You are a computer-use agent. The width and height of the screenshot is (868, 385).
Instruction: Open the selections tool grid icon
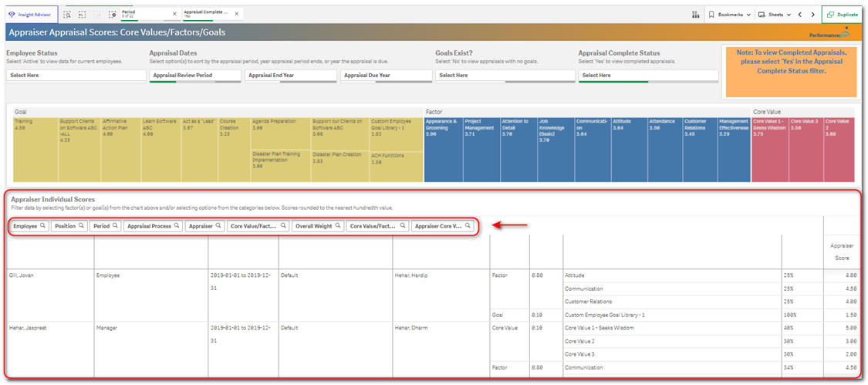click(695, 15)
